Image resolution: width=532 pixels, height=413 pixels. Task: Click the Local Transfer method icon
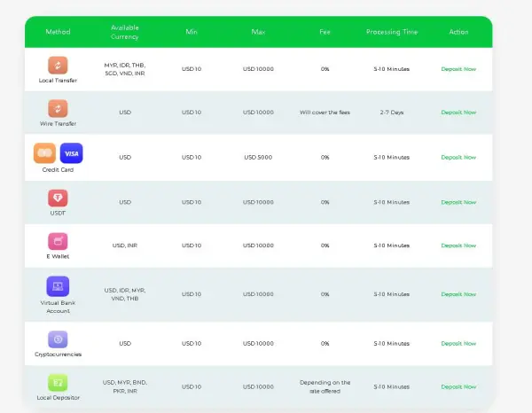pos(58,65)
